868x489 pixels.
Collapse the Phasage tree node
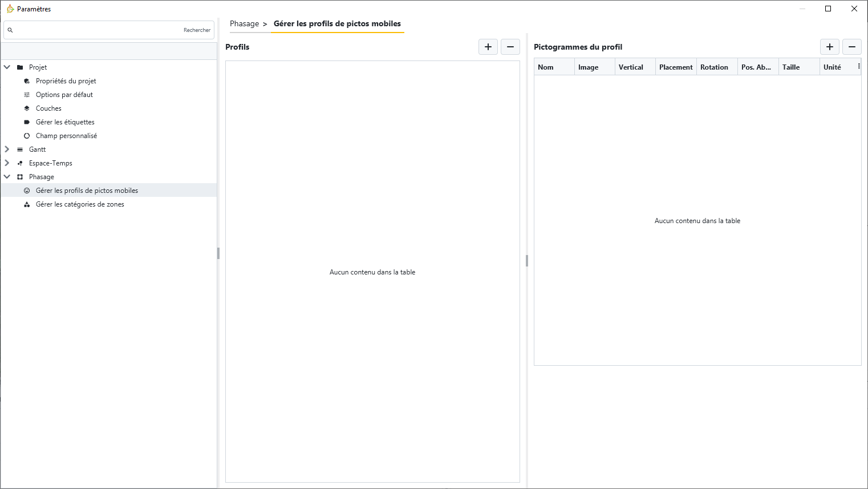(x=7, y=177)
